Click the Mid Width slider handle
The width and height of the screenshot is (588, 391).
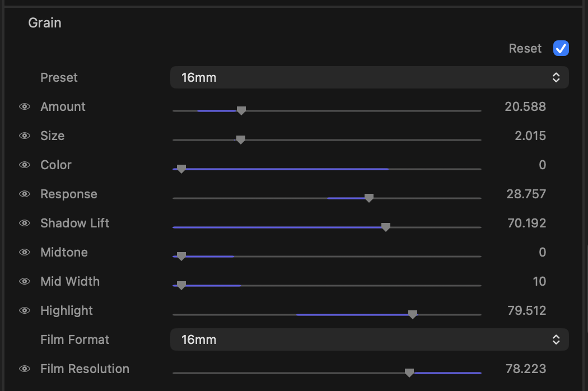tap(181, 286)
